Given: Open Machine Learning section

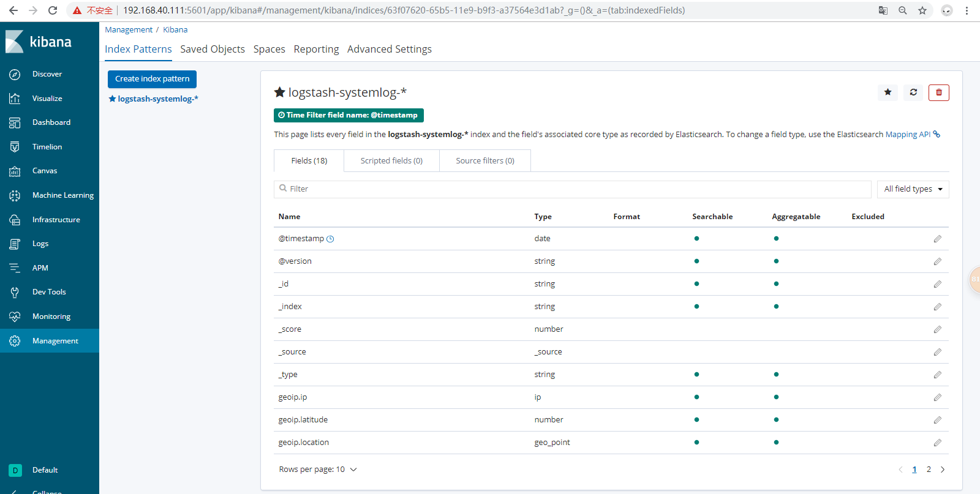Looking at the screenshot, I should click(x=63, y=195).
